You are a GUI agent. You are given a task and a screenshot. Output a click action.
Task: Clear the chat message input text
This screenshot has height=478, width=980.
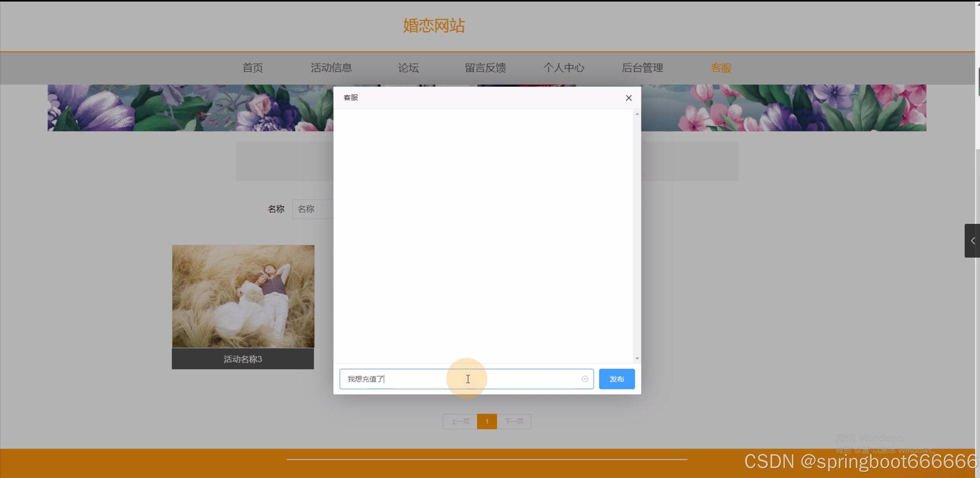585,379
